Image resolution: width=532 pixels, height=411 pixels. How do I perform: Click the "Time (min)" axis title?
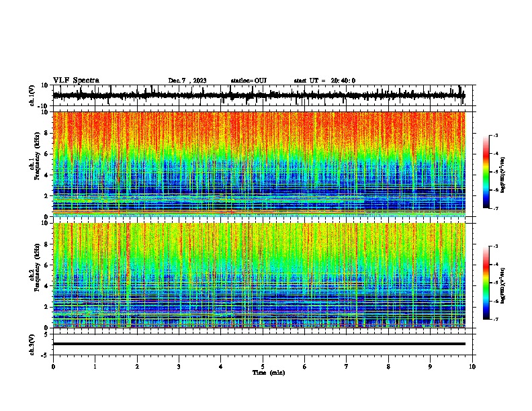click(269, 373)
